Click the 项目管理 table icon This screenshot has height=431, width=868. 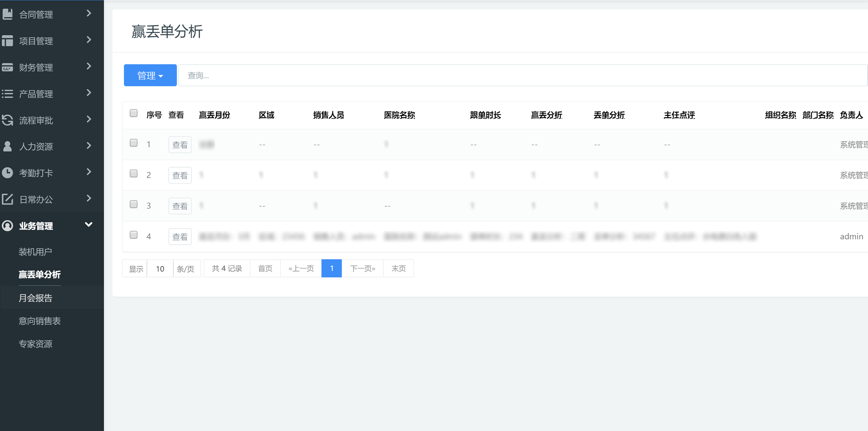7,41
